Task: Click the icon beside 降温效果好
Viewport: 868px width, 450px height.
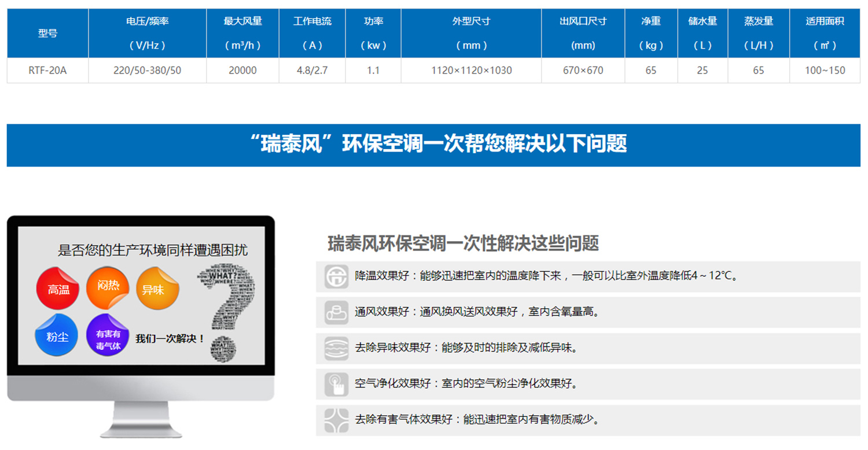Action: (336, 276)
